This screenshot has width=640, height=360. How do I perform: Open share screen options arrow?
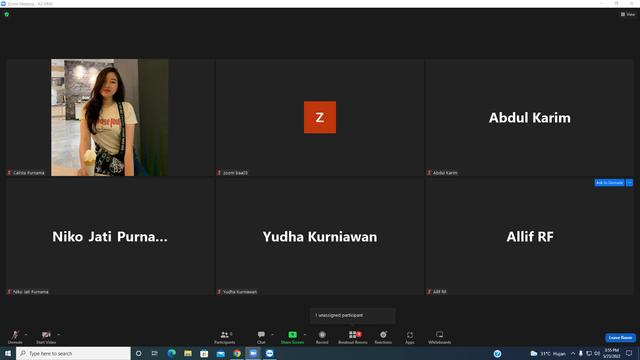click(305, 335)
